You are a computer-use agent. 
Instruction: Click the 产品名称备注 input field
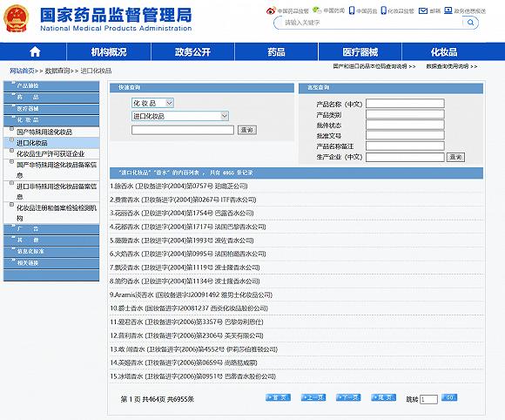[405, 146]
